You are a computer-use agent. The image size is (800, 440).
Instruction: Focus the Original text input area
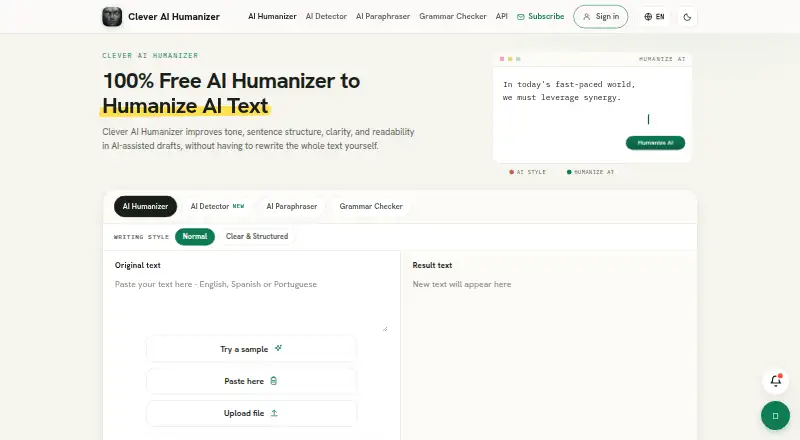click(x=251, y=305)
